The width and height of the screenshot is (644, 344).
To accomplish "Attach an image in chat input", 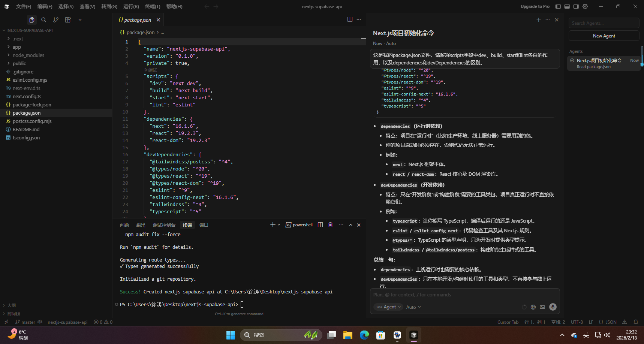I will click(542, 307).
